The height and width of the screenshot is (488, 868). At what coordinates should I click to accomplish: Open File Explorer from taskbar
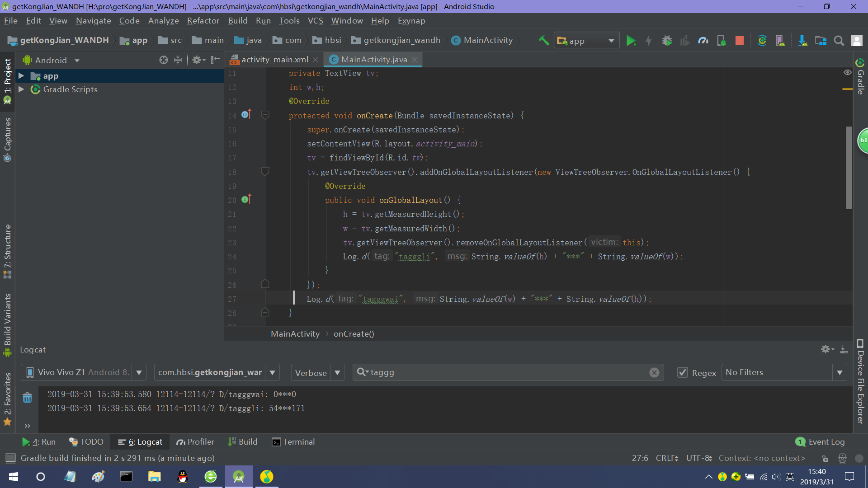tap(155, 477)
